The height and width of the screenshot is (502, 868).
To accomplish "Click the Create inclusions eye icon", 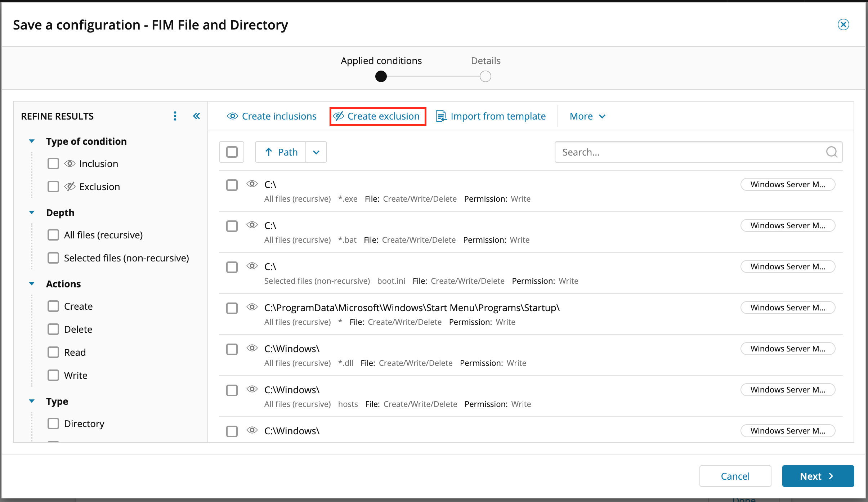I will 233,116.
